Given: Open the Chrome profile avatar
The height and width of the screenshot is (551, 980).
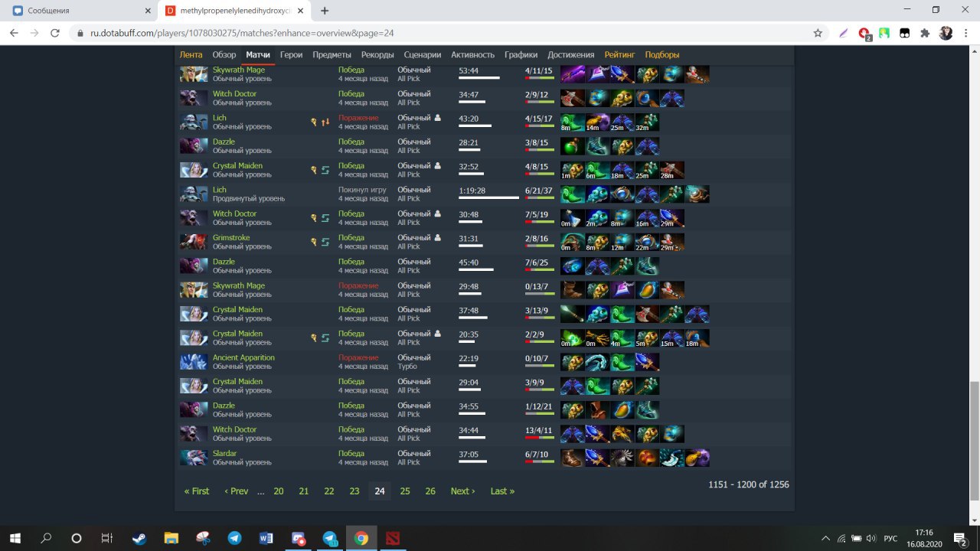Looking at the screenshot, I should pos(946,34).
